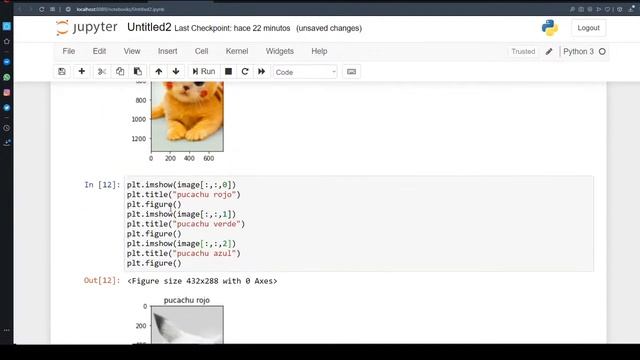Click the In [12] cell prompt
The image size is (640, 360).
pos(102,185)
